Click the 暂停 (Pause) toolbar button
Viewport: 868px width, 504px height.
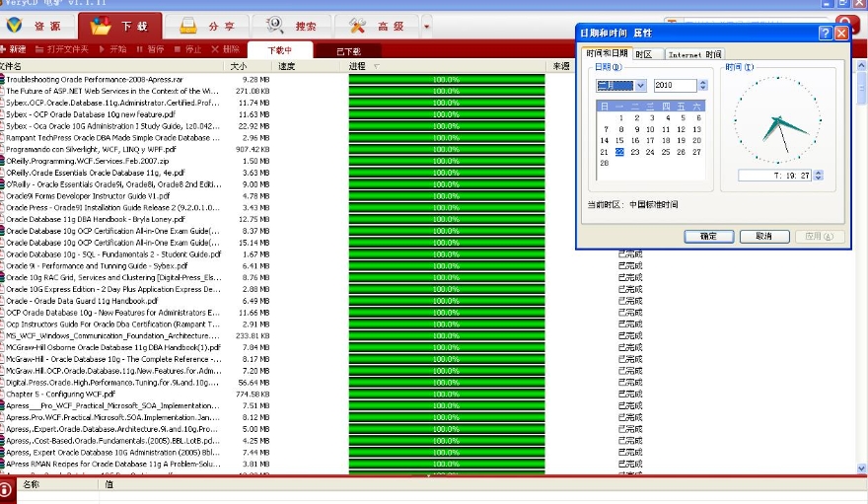[150, 49]
